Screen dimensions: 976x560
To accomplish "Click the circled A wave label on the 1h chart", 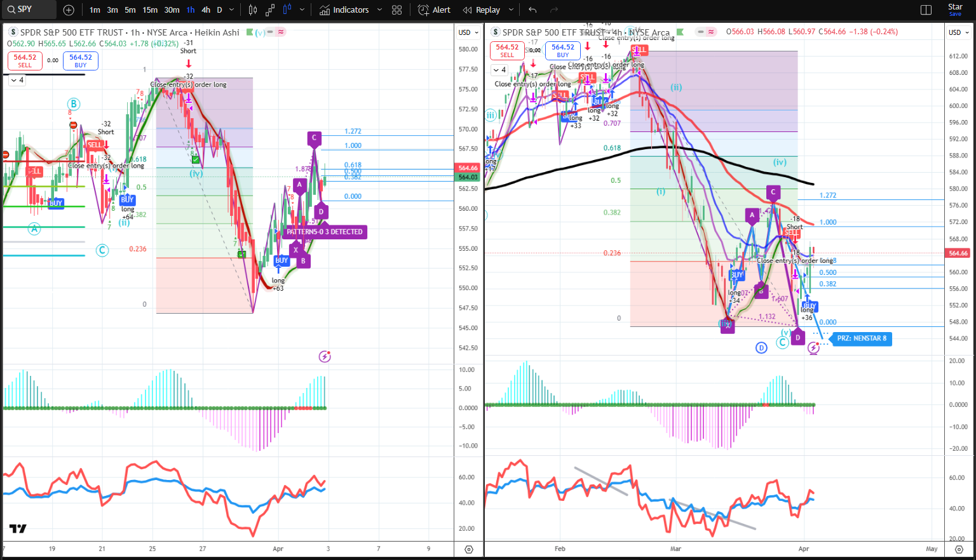I will pos(34,229).
